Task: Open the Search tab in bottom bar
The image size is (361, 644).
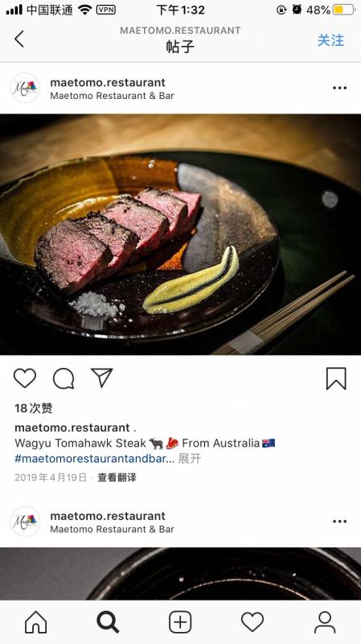Action: tap(109, 621)
